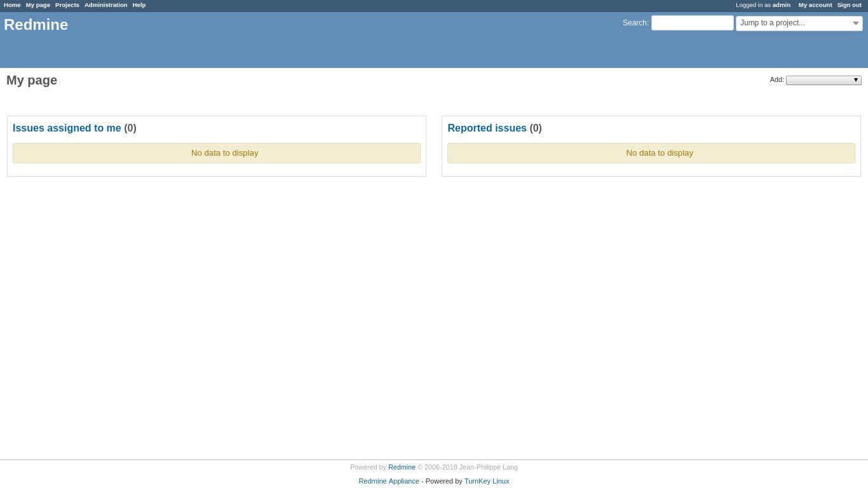Open 'Issues assigned to me' list

pos(67,128)
